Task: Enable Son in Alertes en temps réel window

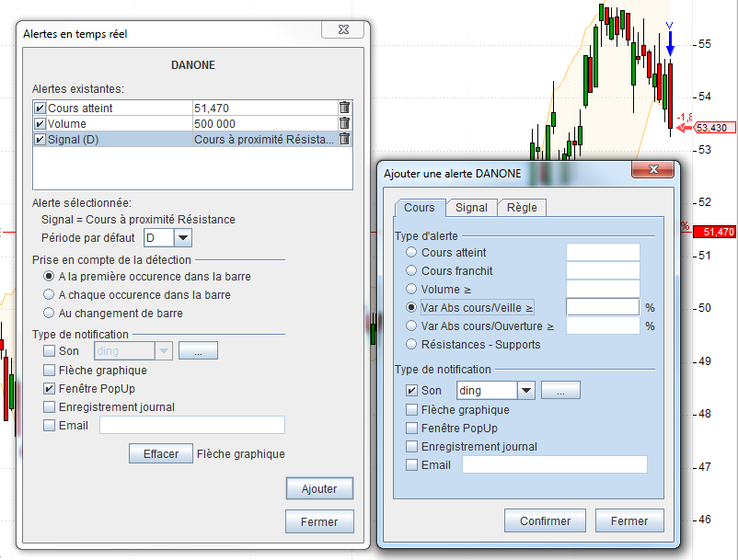Action: [49, 350]
